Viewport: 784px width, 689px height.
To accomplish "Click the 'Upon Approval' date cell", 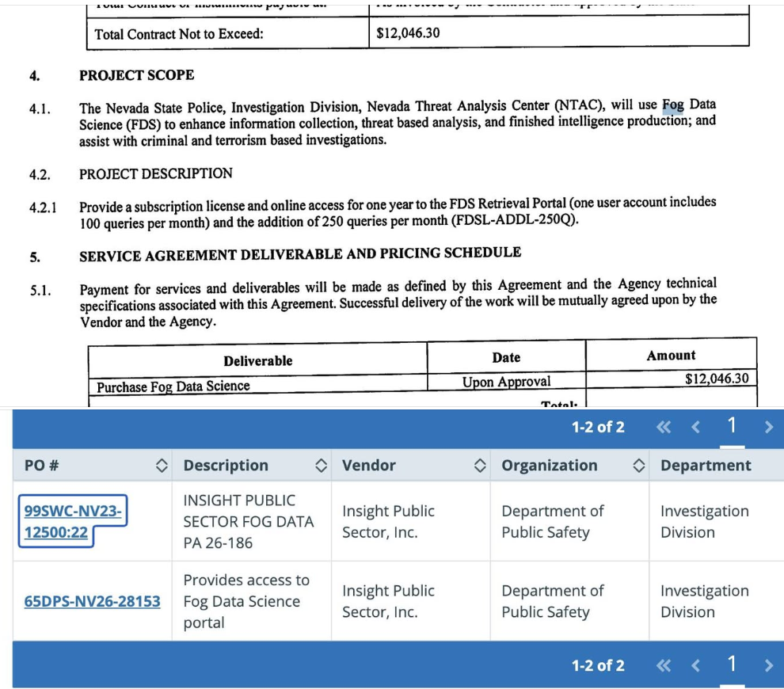I will pos(506,382).
